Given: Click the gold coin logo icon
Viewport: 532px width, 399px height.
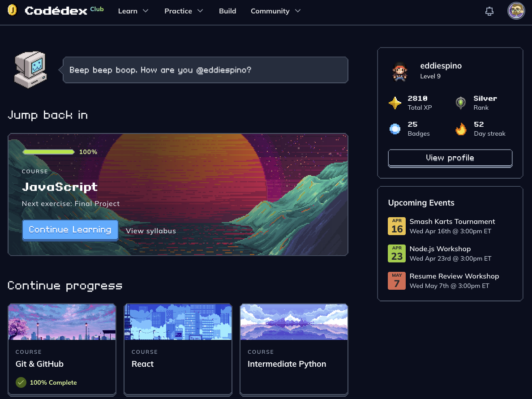Looking at the screenshot, I should pyautogui.click(x=12, y=10).
